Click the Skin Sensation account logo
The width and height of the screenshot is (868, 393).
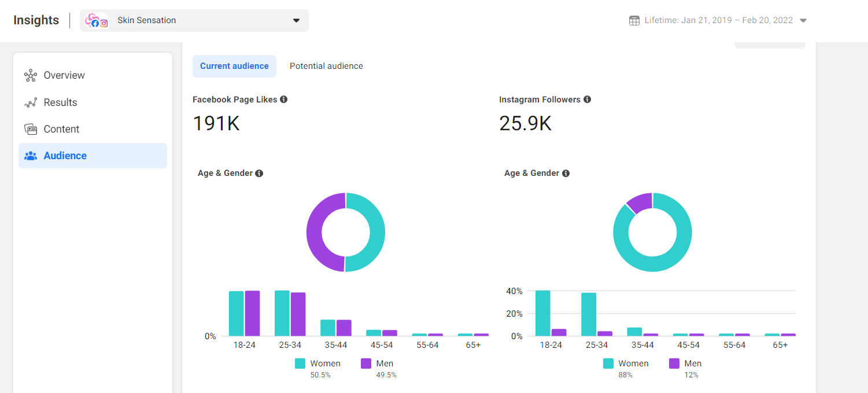coord(97,21)
